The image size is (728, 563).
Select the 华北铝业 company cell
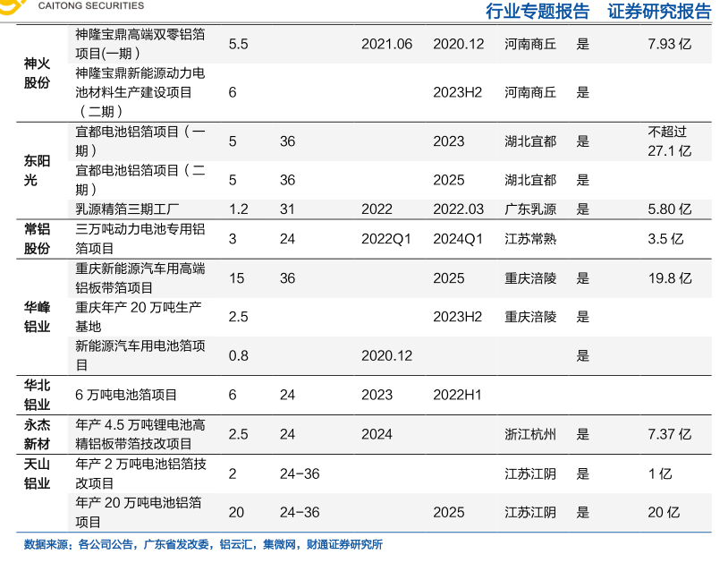click(37, 394)
